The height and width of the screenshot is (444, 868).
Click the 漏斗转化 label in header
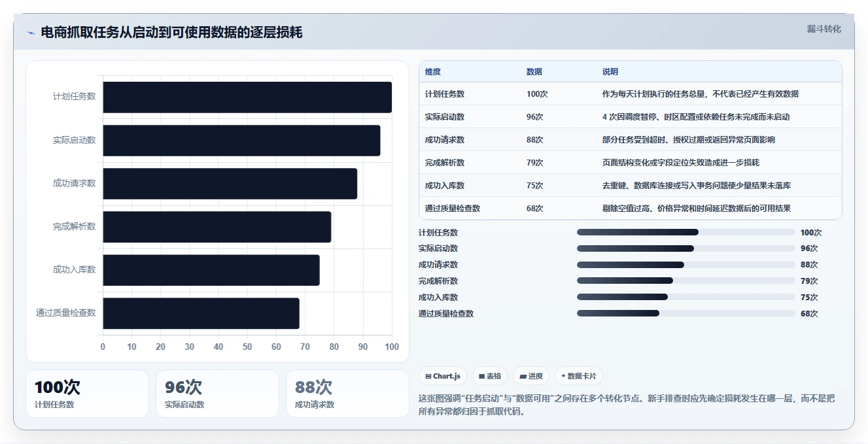pos(824,29)
